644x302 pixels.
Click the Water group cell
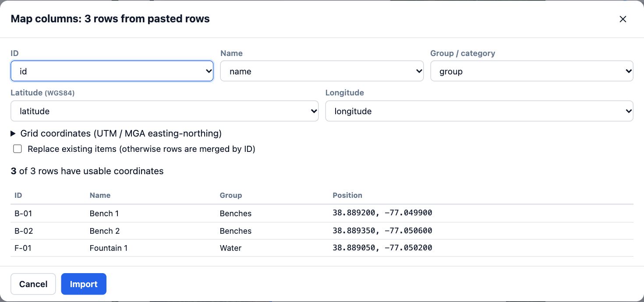[230, 248]
